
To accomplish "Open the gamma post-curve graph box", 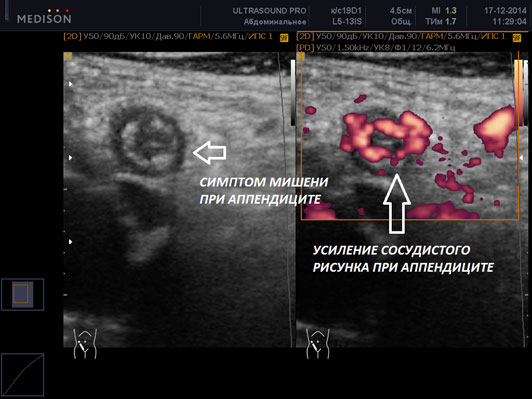I will [x=22, y=375].
